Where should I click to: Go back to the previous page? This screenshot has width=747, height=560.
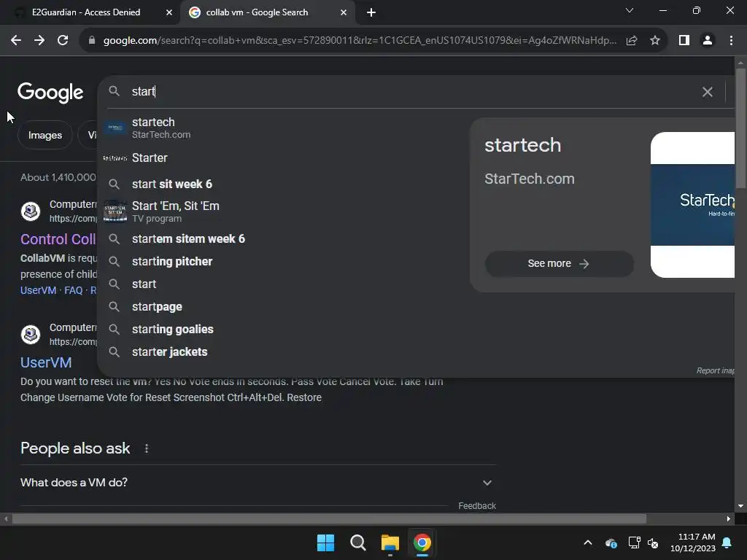coord(16,41)
